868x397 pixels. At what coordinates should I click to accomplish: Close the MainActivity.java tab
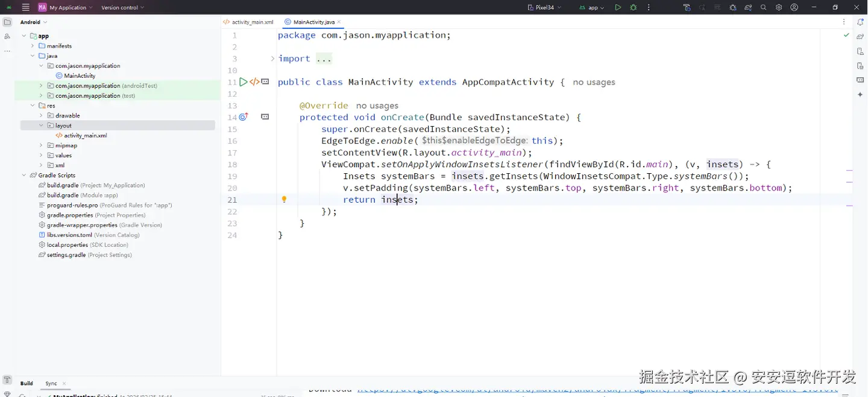click(x=339, y=22)
